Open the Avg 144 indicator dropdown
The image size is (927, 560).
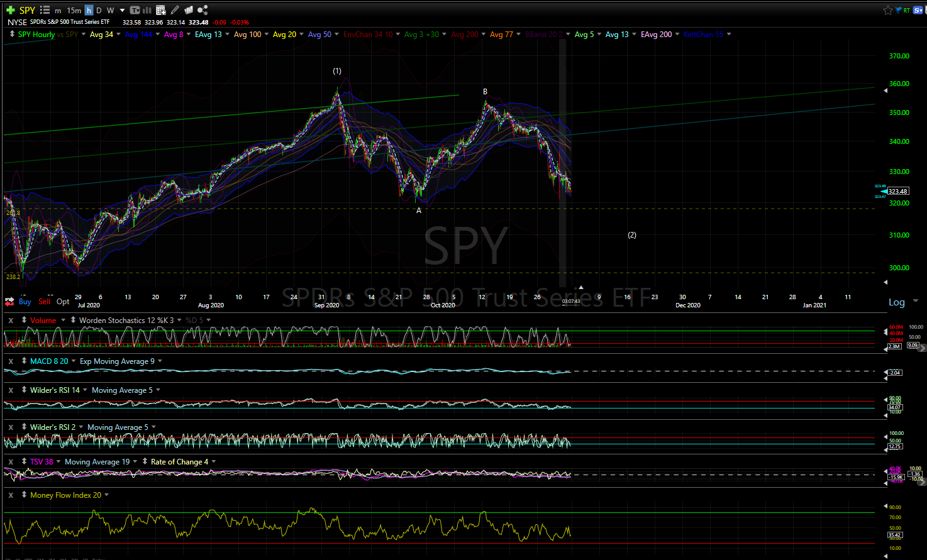click(x=157, y=35)
